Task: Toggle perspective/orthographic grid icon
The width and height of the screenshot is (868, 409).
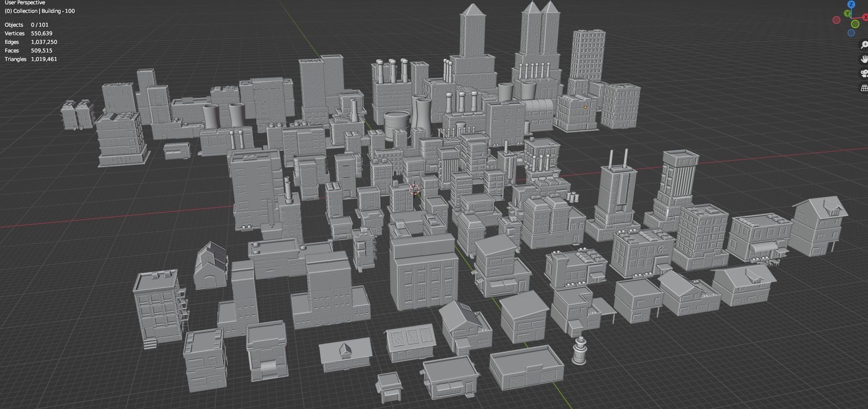Action: [864, 88]
